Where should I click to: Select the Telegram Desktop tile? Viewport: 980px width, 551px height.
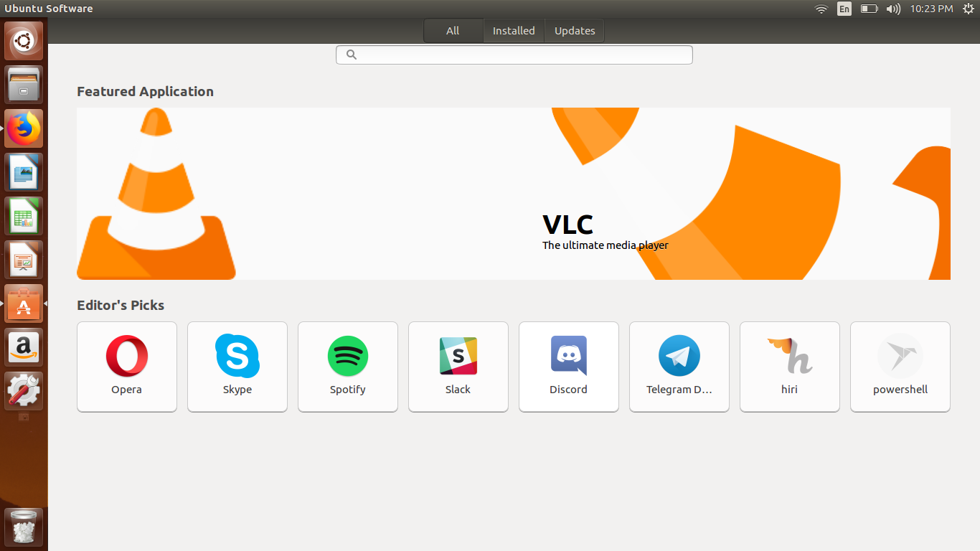click(x=679, y=366)
